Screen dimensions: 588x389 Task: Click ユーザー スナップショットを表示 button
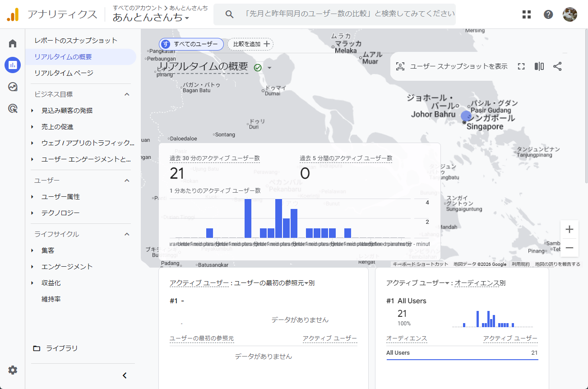coord(452,66)
